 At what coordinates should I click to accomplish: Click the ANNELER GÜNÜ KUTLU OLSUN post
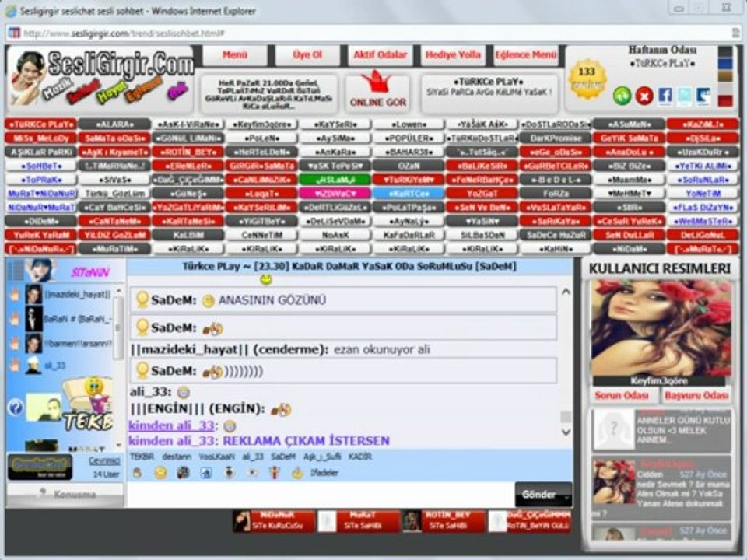pyautogui.click(x=661, y=429)
